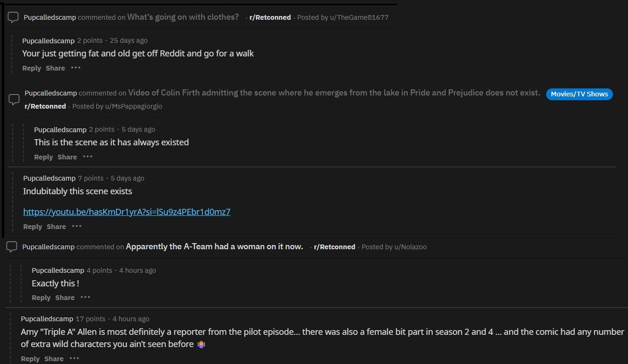Click comment icon beside "What's going on with clothes?"
628x364 pixels.
pos(13,17)
